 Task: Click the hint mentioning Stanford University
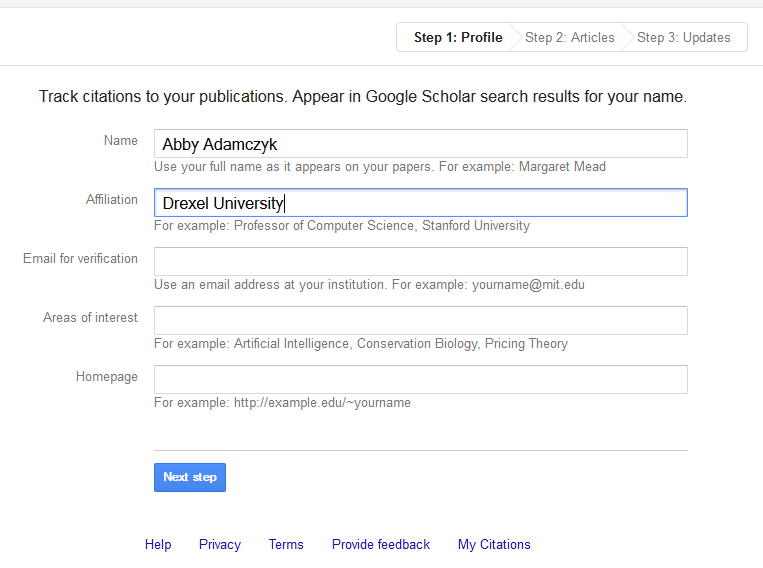342,225
